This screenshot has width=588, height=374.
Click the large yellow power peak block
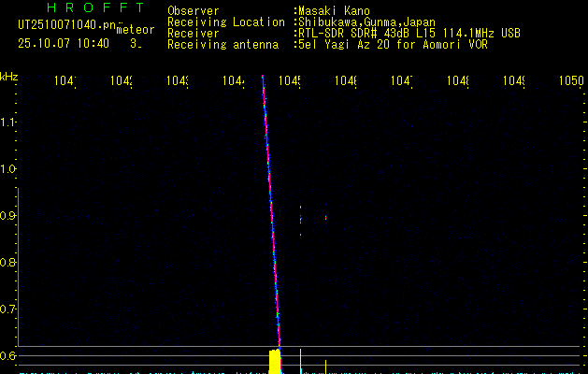click(x=275, y=363)
